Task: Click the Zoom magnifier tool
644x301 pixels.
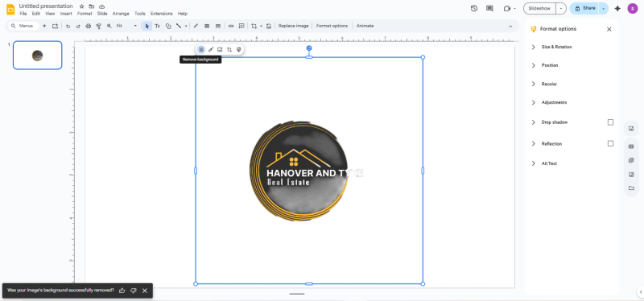Action: 109,26
